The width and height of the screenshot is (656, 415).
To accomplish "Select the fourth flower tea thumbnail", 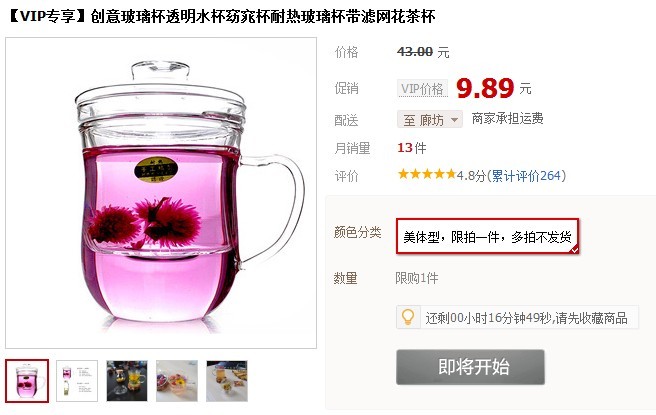I will tap(177, 381).
